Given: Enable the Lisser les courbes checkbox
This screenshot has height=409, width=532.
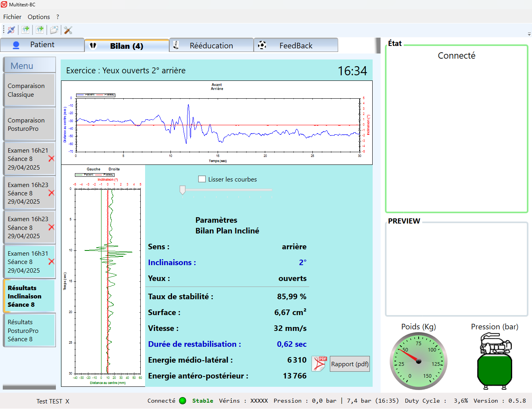Looking at the screenshot, I should click(x=202, y=179).
